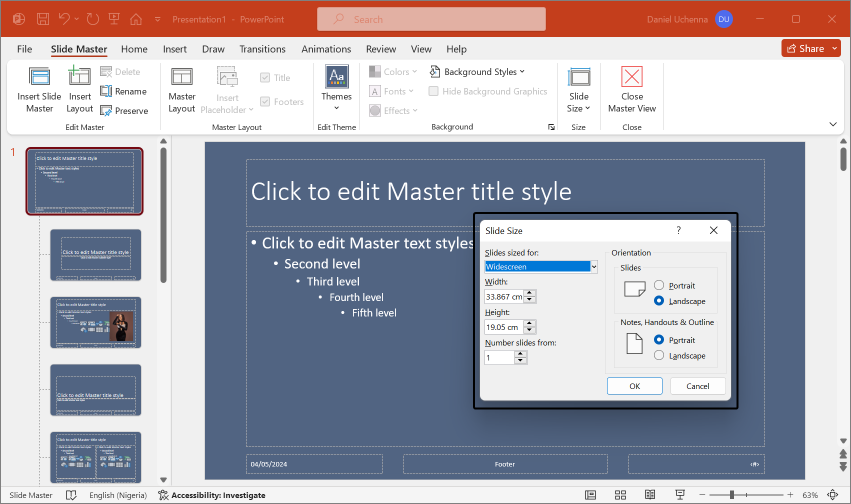
Task: Click the Insert Layout icon
Action: [79, 77]
